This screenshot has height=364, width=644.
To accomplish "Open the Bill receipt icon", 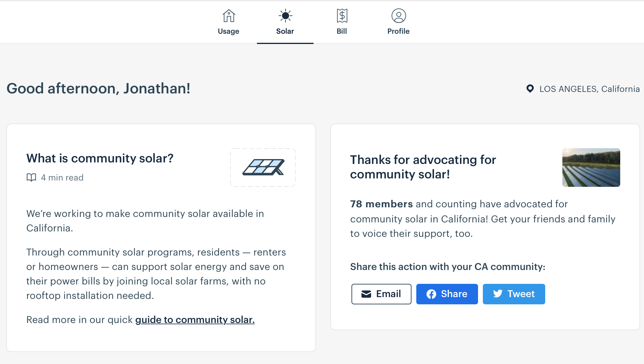I will 342,16.
